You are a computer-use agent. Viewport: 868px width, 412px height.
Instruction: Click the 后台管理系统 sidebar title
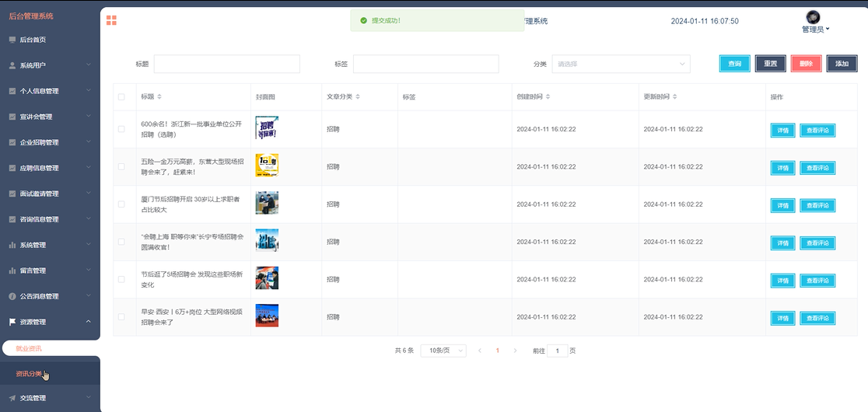coord(31,16)
